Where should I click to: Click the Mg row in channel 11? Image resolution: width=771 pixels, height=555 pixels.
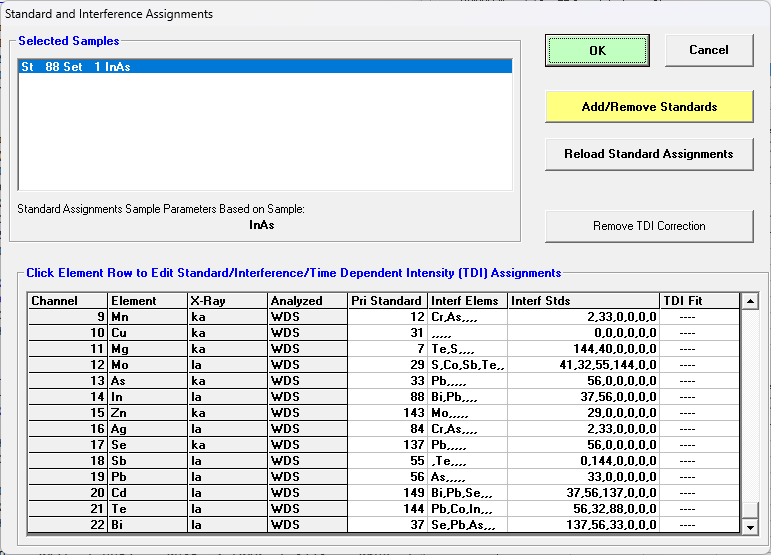tap(146, 349)
